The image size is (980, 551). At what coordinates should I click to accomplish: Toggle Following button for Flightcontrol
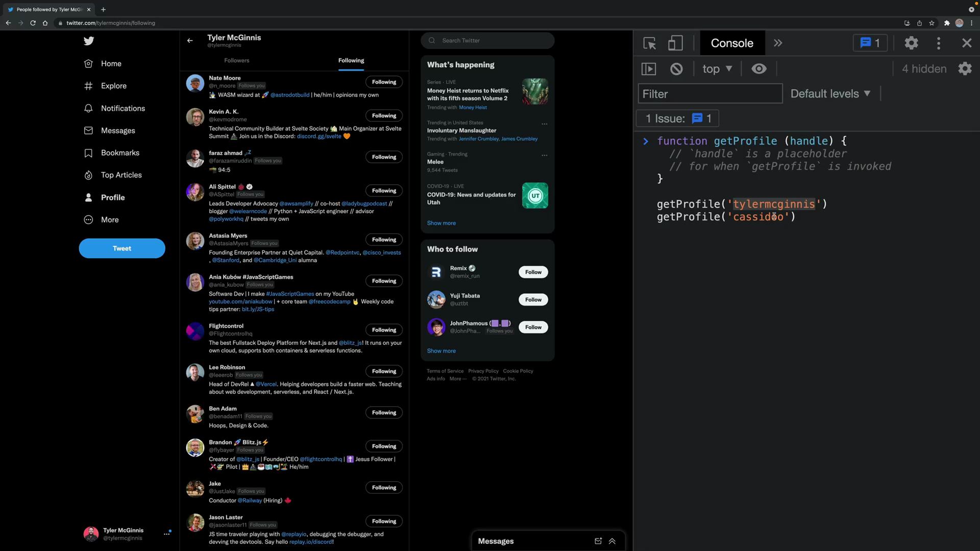[384, 330]
